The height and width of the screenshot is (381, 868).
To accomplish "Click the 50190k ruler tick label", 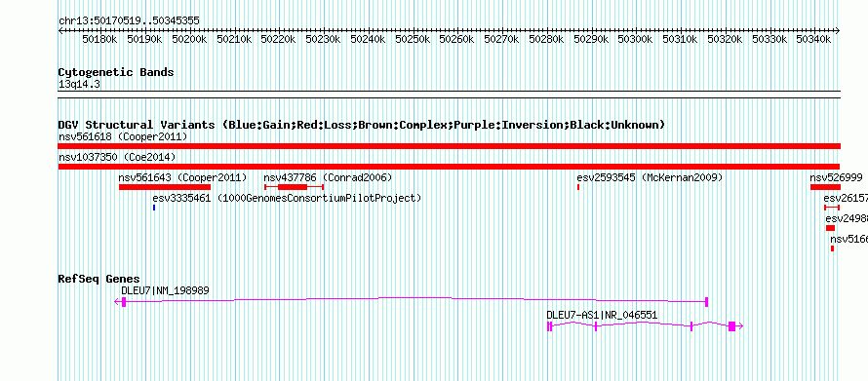I will [x=144, y=39].
